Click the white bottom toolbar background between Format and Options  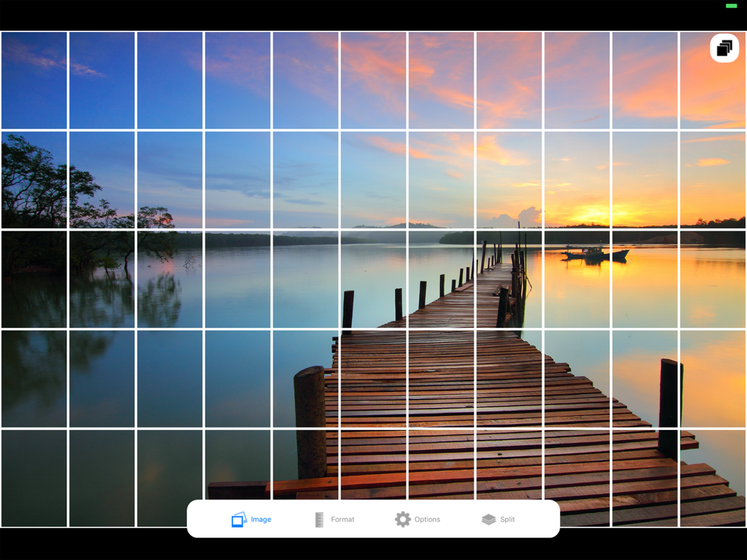point(374,519)
